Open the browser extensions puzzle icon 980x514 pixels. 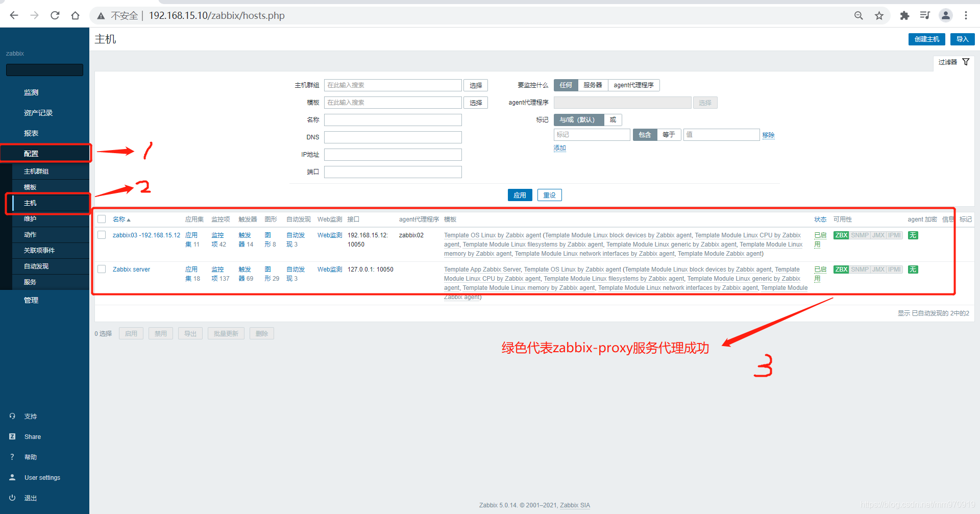904,15
